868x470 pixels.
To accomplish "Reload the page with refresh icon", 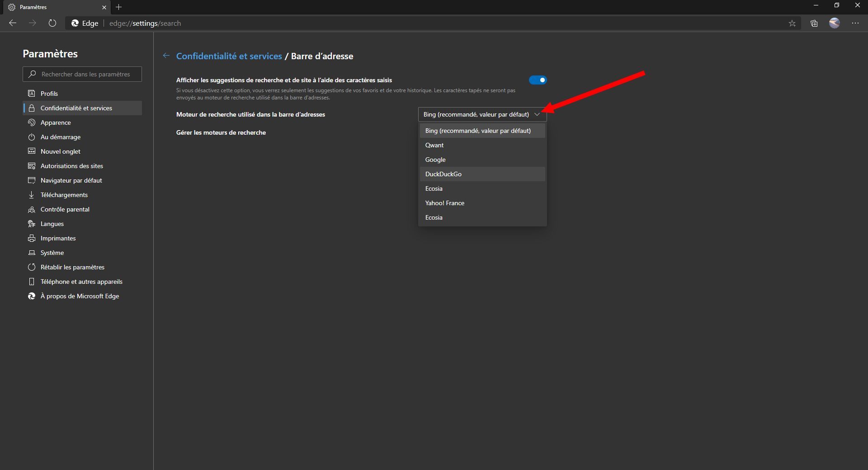I will (52, 23).
